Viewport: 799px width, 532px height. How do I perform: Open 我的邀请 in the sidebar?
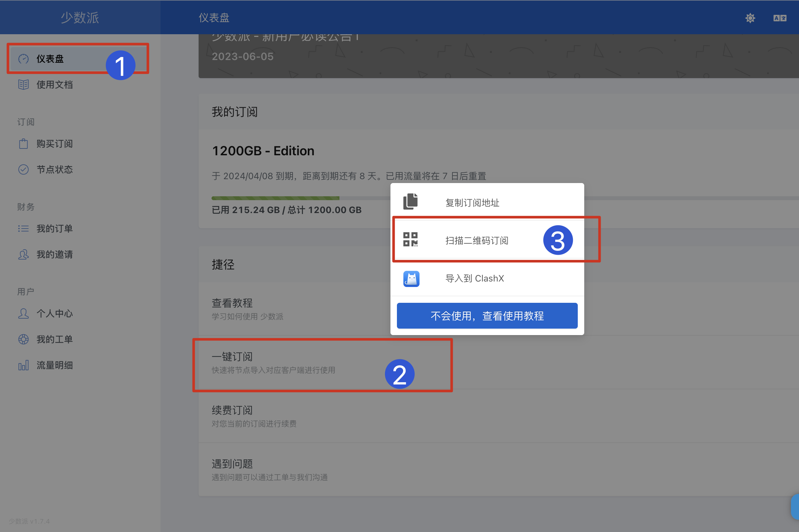coord(54,254)
